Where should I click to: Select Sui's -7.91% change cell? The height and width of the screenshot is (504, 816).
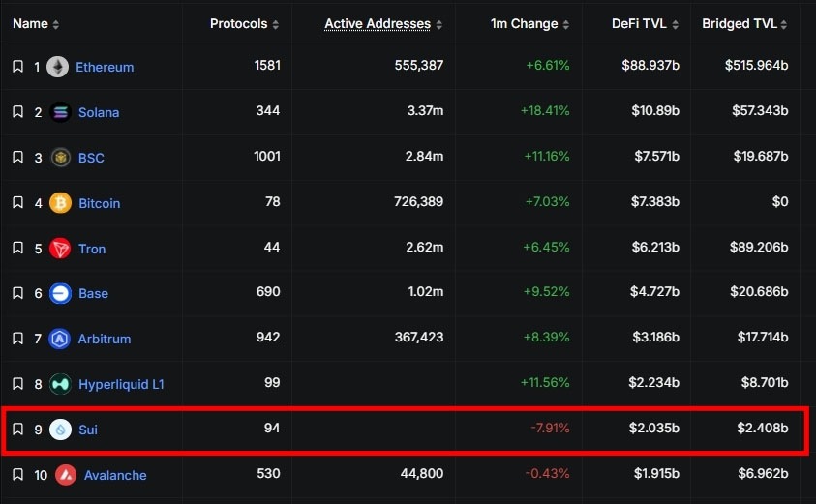coord(550,429)
